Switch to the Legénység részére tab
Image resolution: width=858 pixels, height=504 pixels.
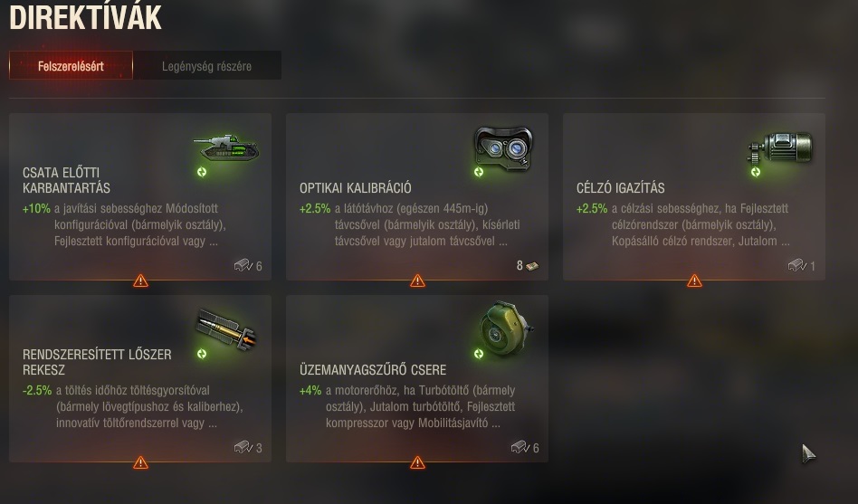pyautogui.click(x=207, y=66)
